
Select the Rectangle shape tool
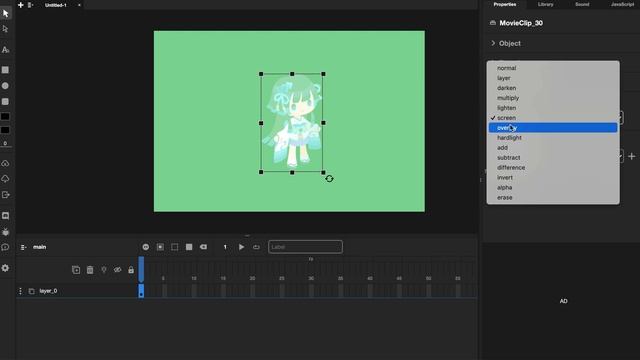(5, 70)
